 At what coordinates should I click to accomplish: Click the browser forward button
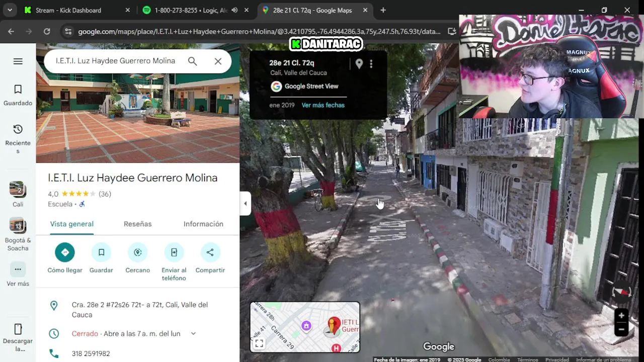[x=29, y=31]
